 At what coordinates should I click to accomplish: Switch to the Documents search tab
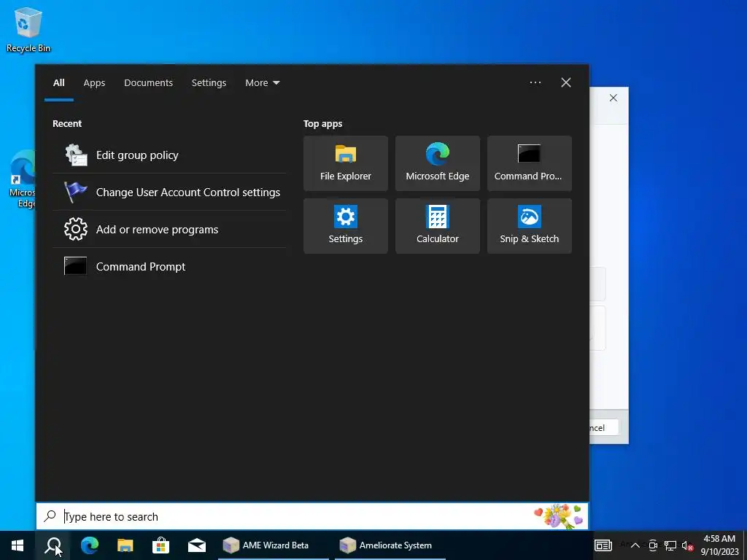coord(148,83)
